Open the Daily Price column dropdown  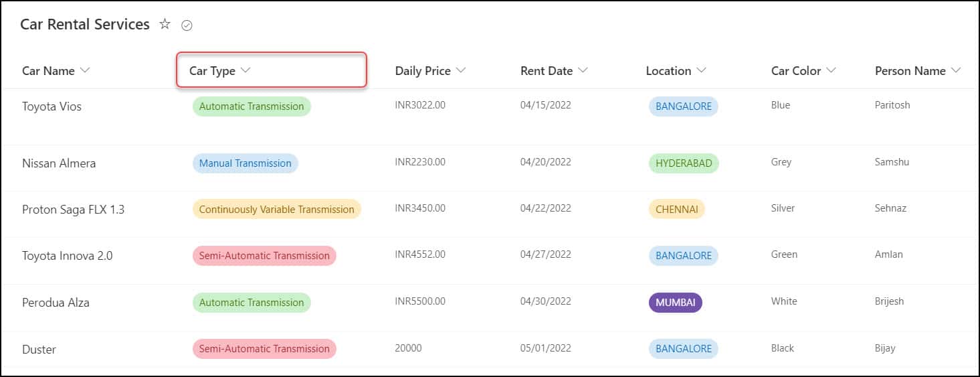tap(461, 70)
